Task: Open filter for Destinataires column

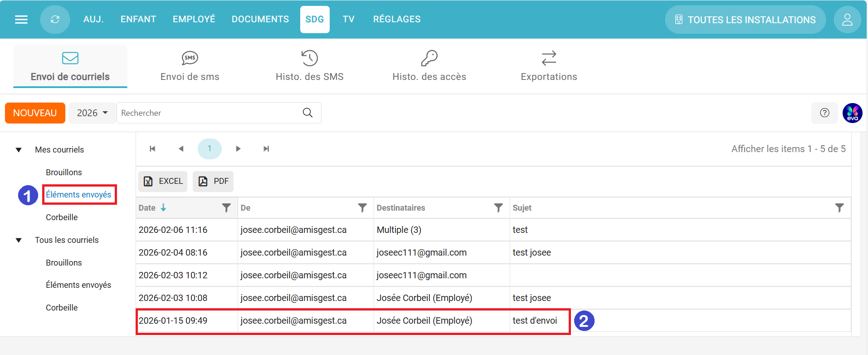Action: (498, 208)
